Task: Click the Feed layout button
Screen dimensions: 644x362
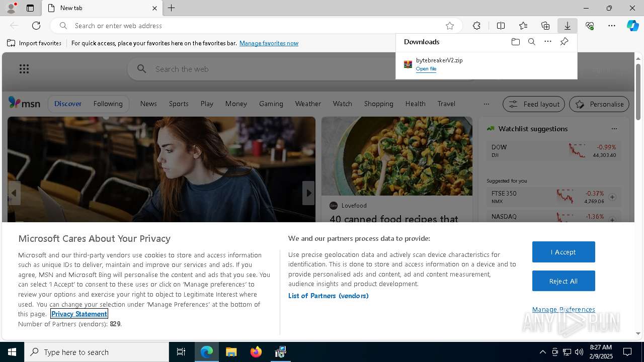Action: coord(534,104)
